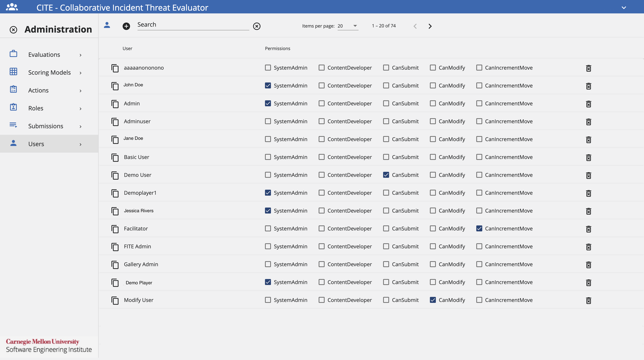Image resolution: width=644 pixels, height=360 pixels.
Task: Open the Items per page dropdown
Action: coord(348,26)
